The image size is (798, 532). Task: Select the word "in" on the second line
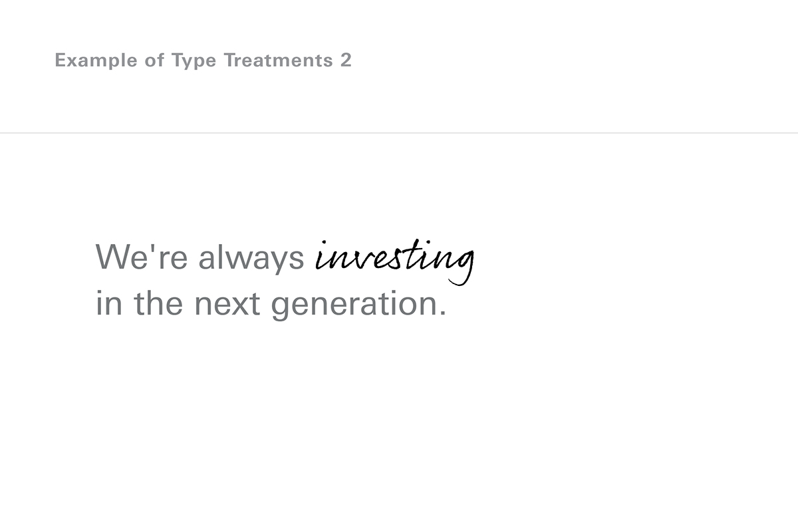click(108, 303)
